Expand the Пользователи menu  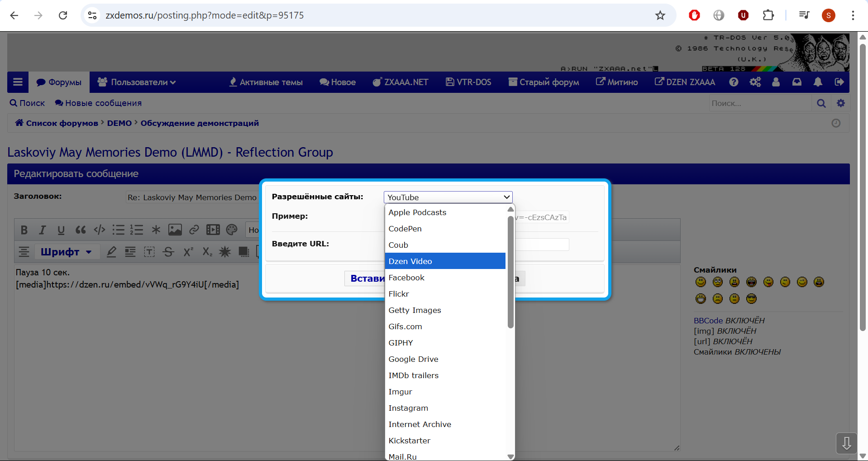(x=137, y=82)
